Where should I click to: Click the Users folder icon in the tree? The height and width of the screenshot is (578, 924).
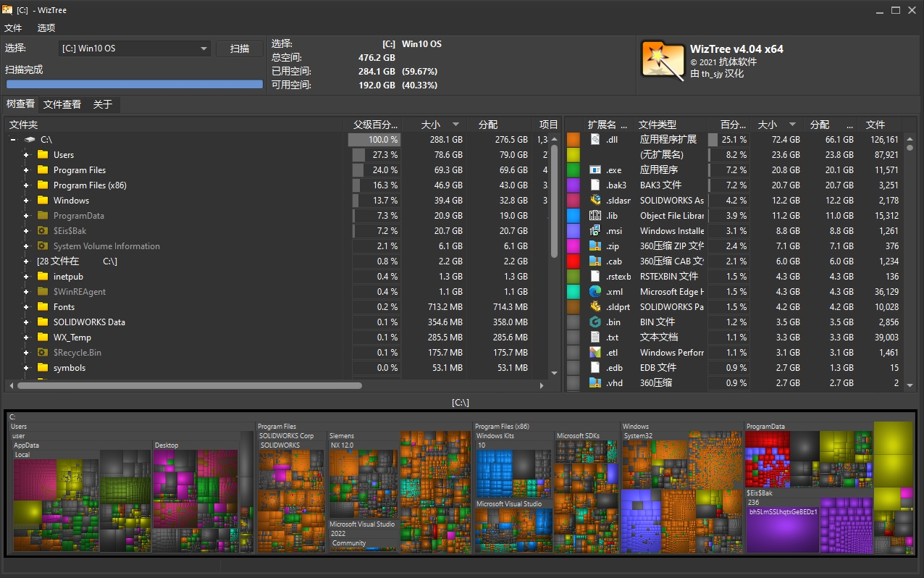point(43,155)
